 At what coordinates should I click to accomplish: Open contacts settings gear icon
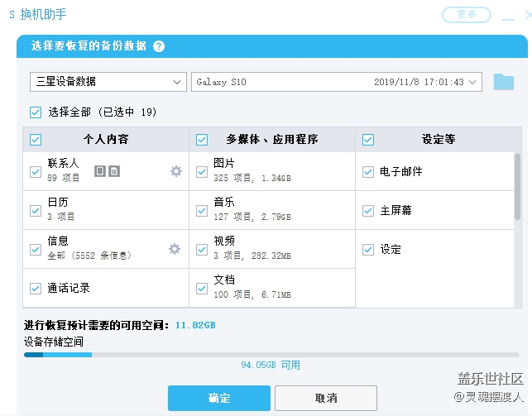(175, 171)
